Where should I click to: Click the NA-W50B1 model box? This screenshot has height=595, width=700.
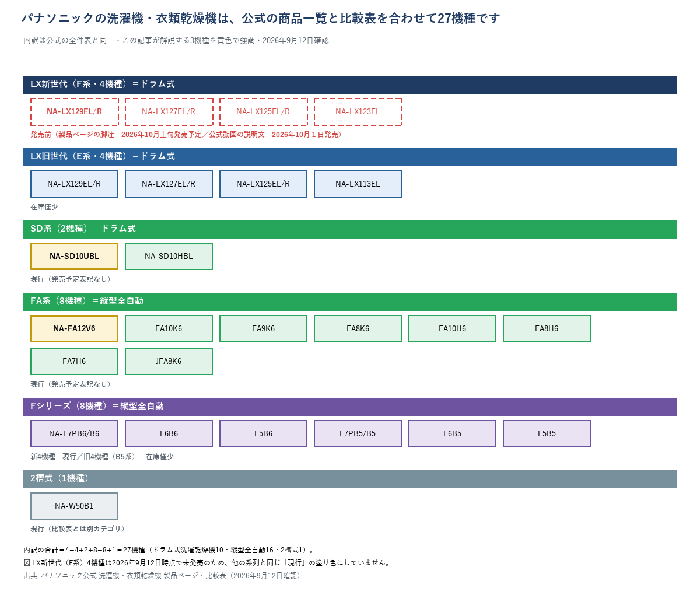click(x=75, y=506)
